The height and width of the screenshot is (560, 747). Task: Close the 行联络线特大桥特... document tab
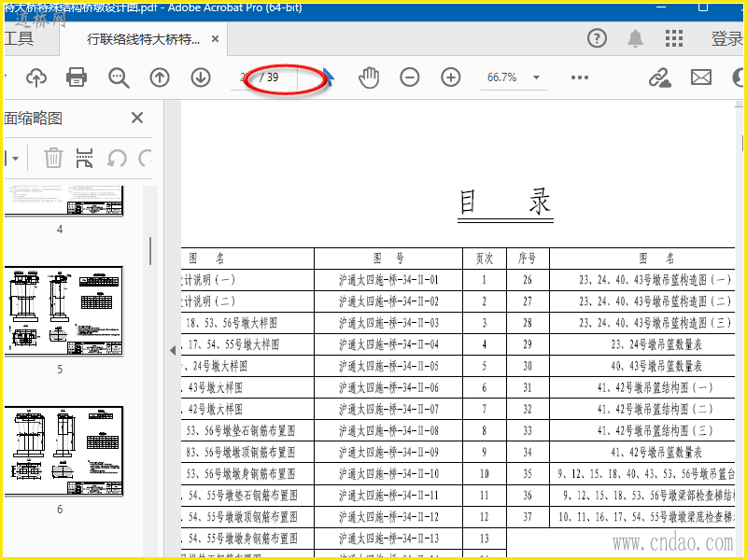(216, 38)
